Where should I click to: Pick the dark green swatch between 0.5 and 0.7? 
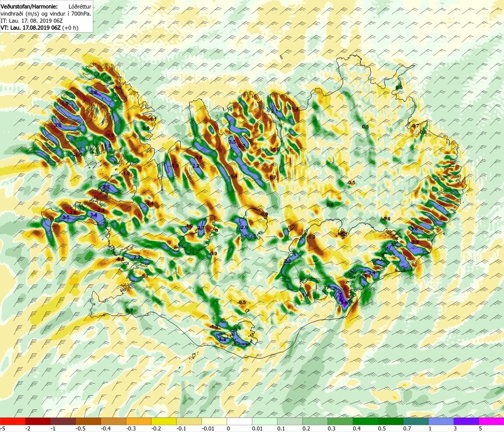coord(391,421)
